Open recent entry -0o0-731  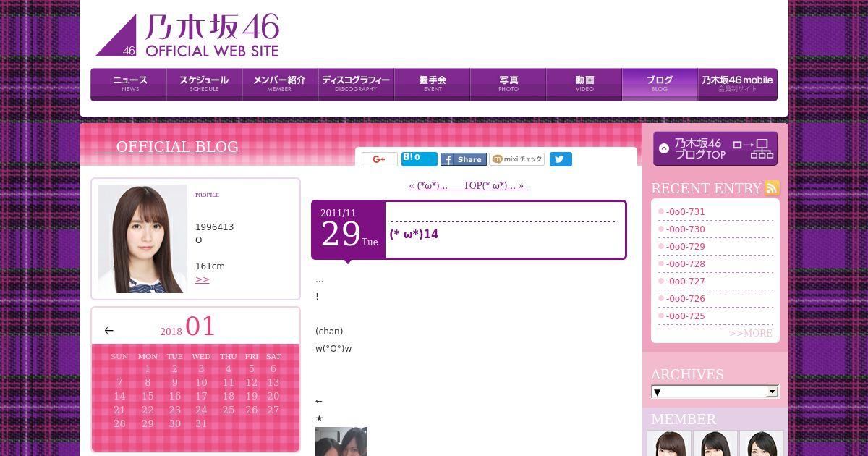[x=685, y=212]
